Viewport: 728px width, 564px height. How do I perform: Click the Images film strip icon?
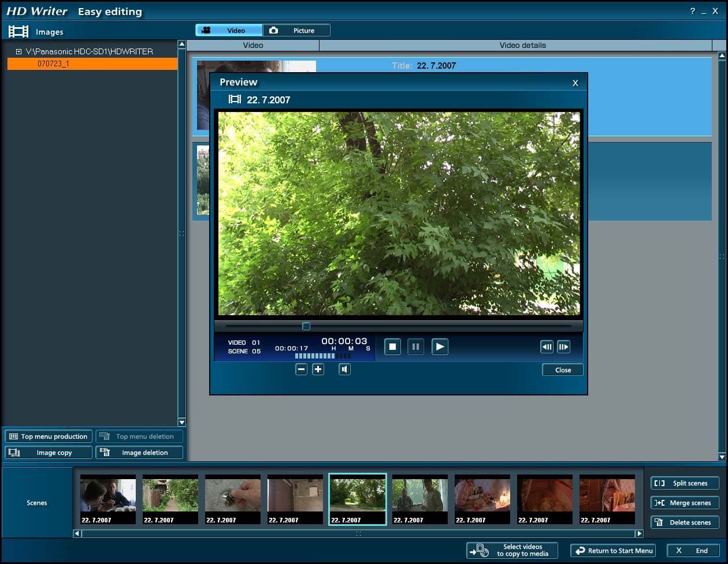click(18, 32)
